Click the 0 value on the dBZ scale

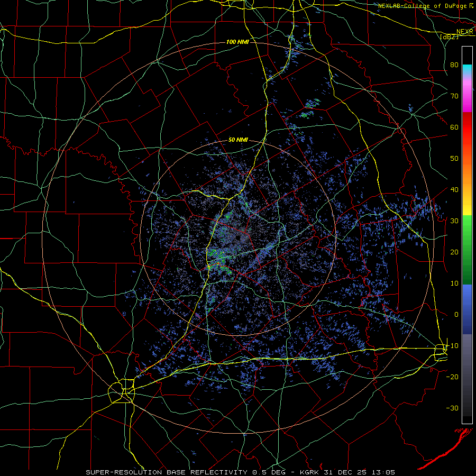click(456, 315)
